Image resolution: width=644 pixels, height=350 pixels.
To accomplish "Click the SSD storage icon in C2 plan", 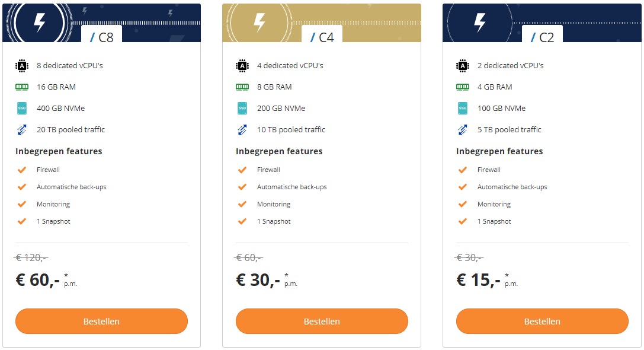I will (x=463, y=109).
